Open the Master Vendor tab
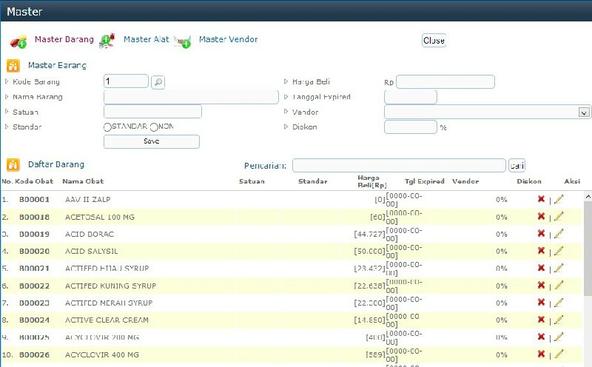The image size is (592, 367). pyautogui.click(x=228, y=39)
